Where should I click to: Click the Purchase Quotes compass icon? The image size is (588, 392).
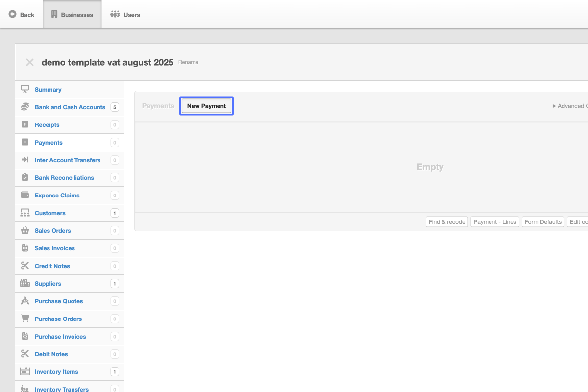[x=25, y=301]
